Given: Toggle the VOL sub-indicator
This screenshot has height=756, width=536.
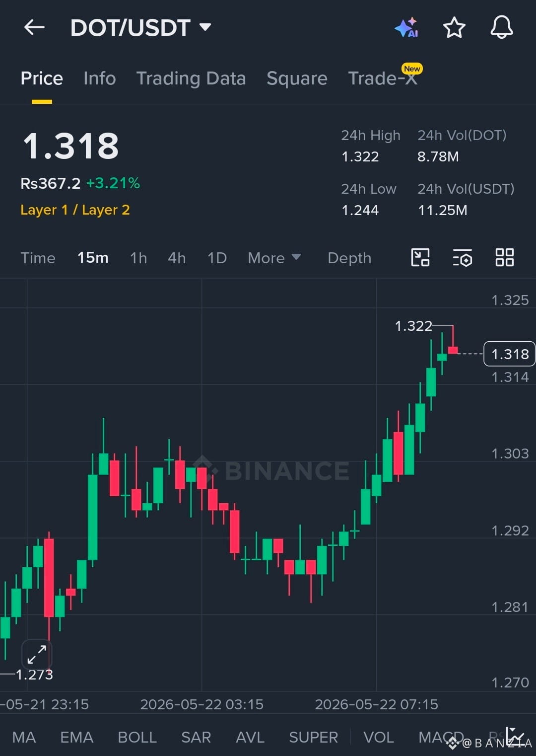Looking at the screenshot, I should pyautogui.click(x=379, y=737).
